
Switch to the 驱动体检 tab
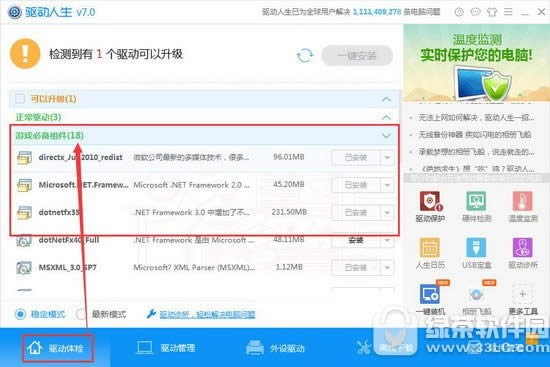pos(58,348)
